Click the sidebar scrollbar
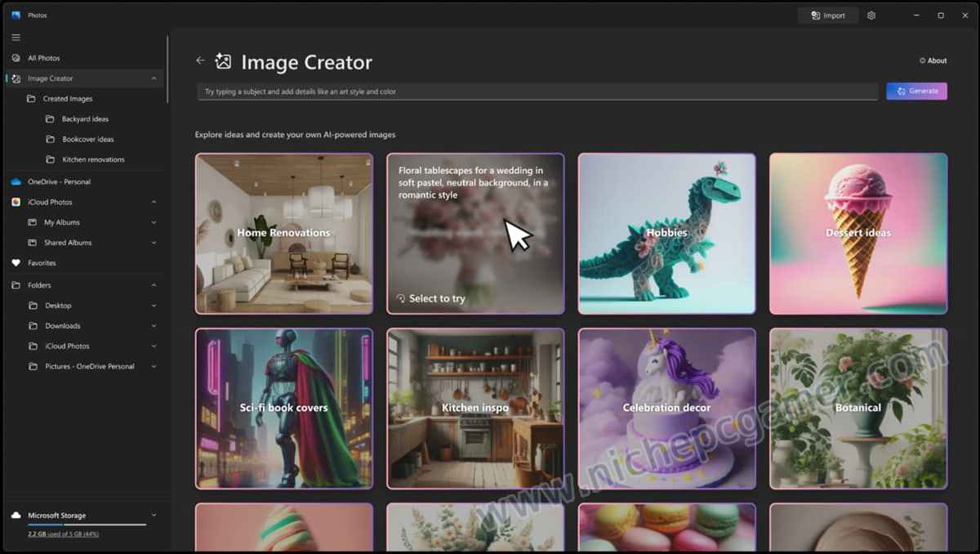The width and height of the screenshot is (980, 554). click(167, 69)
